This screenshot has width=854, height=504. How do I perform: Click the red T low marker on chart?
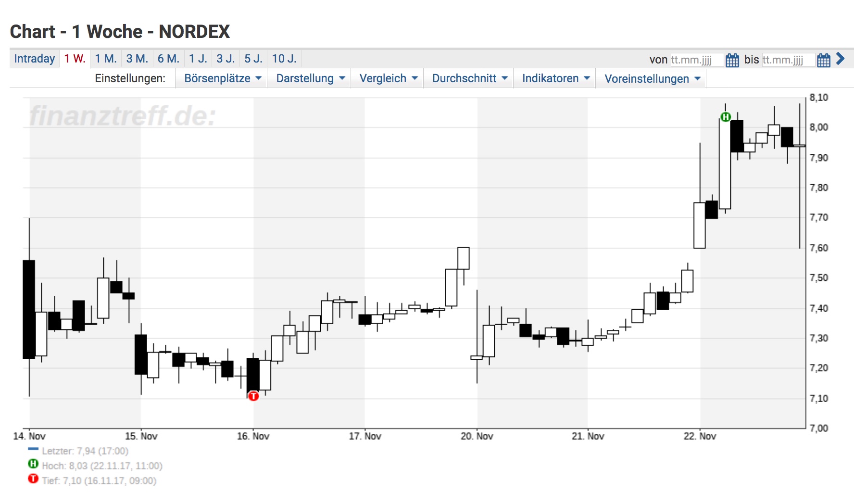pyautogui.click(x=253, y=396)
